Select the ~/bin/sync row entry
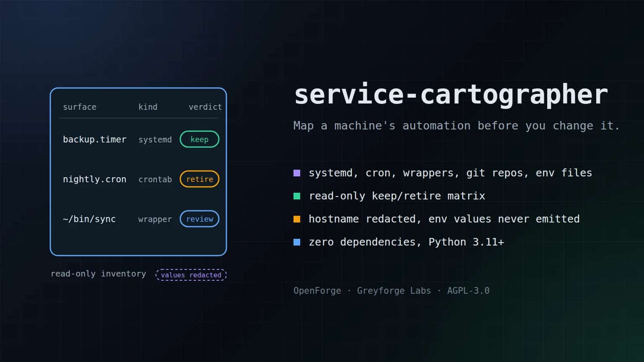 click(x=89, y=219)
